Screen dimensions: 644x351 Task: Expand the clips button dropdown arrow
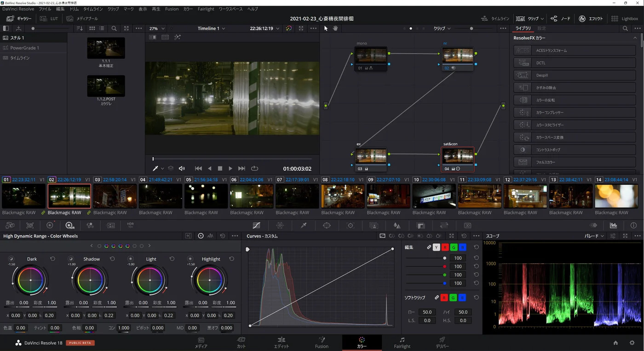[x=542, y=18]
